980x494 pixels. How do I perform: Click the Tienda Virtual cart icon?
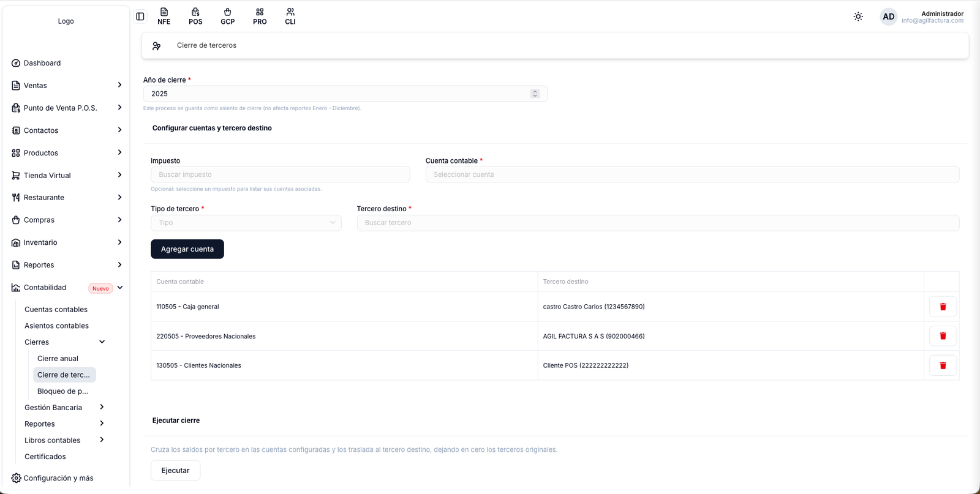point(16,175)
